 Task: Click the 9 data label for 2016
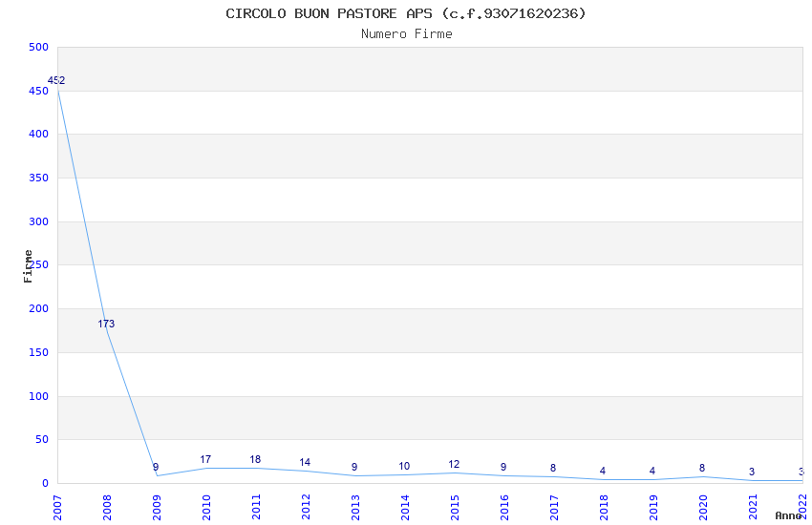(503, 467)
